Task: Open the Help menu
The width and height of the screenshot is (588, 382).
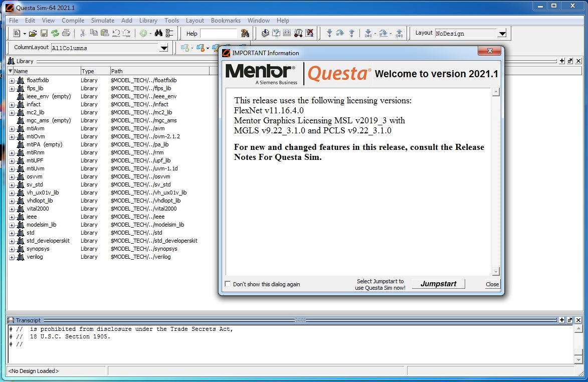Action: [x=283, y=20]
